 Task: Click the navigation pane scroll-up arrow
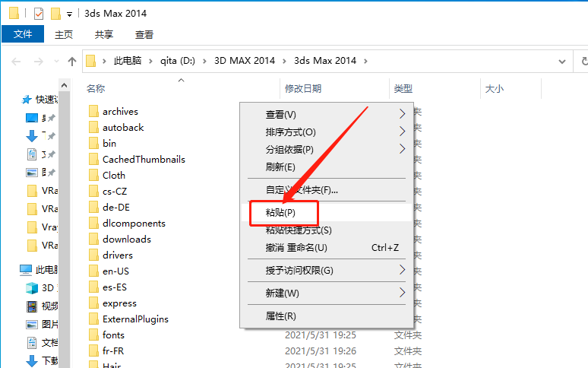[64, 85]
